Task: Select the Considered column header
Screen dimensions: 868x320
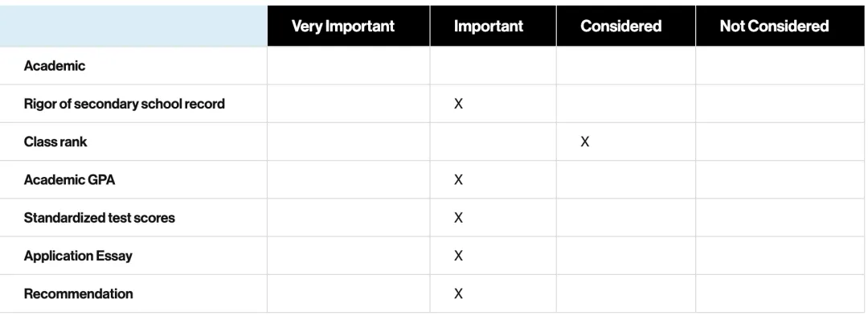Action: (x=620, y=26)
